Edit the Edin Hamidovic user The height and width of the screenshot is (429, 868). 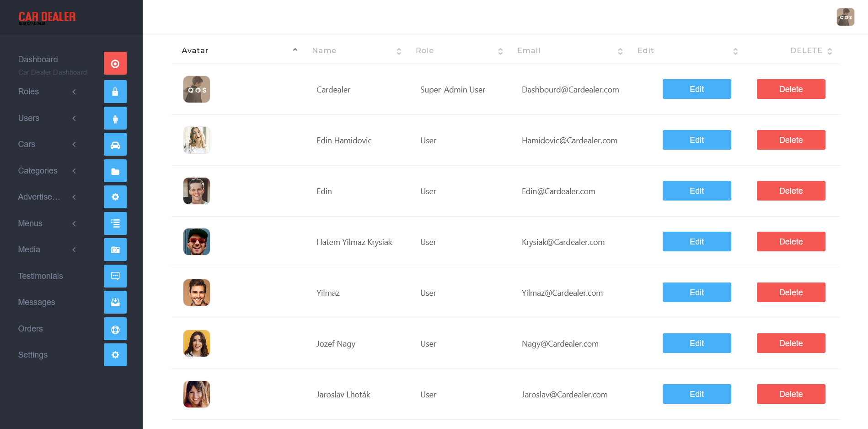[697, 140]
